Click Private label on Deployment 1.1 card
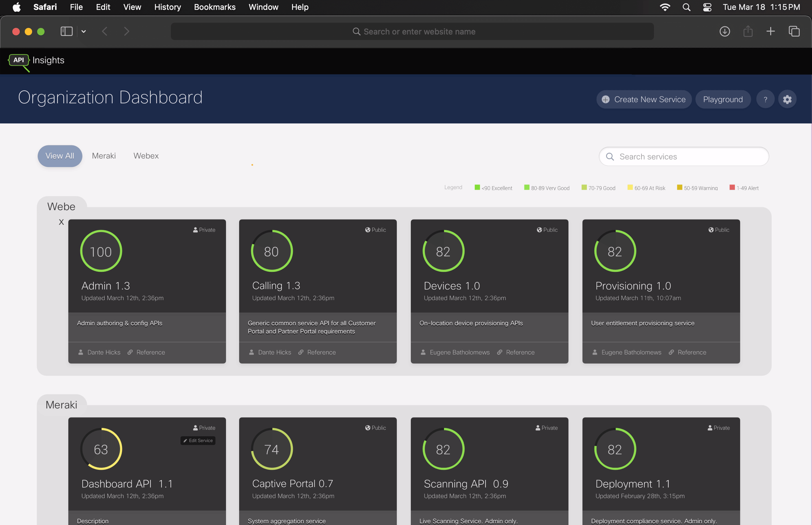 (x=721, y=428)
